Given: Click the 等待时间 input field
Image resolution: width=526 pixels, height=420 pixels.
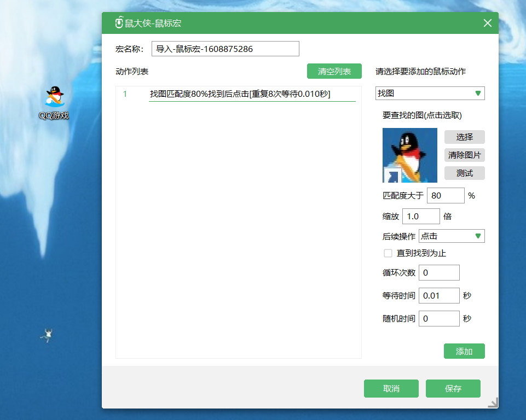Looking at the screenshot, I should pyautogui.click(x=438, y=296).
